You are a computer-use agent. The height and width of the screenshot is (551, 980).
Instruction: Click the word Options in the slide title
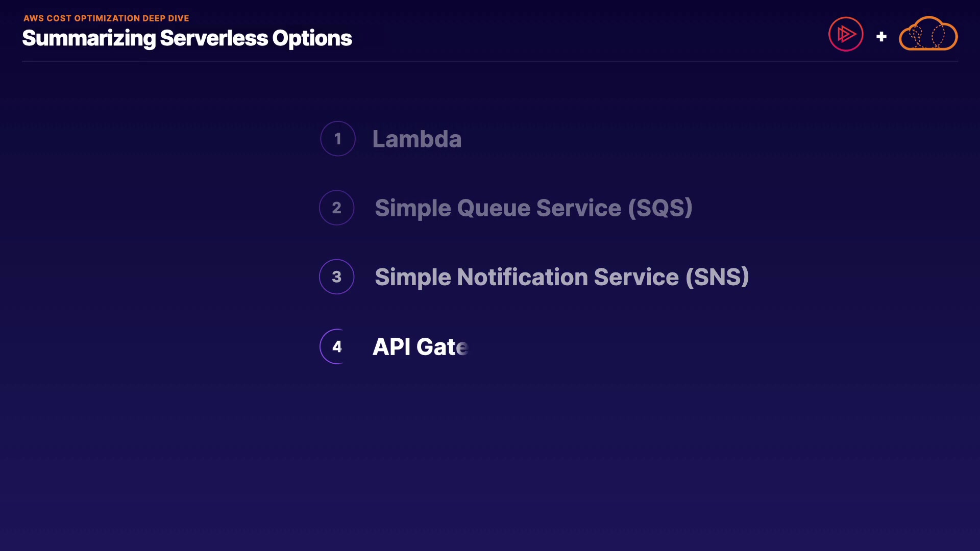pos(312,38)
